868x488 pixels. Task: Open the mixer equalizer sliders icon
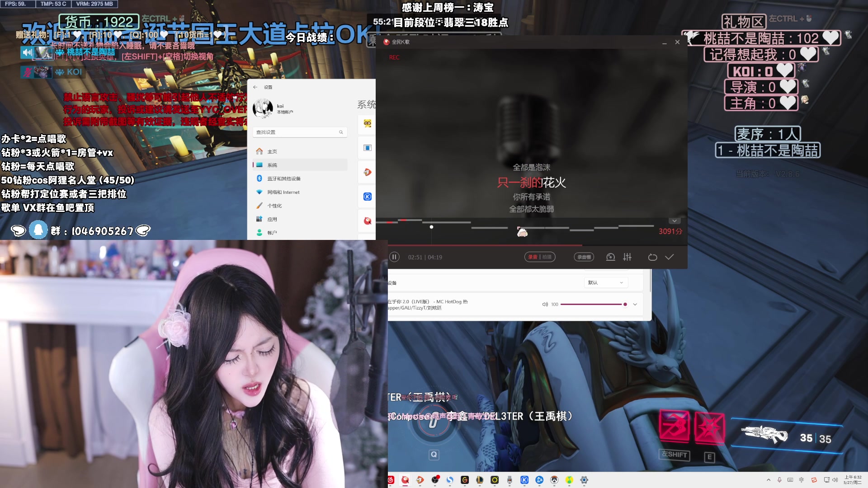tap(627, 257)
